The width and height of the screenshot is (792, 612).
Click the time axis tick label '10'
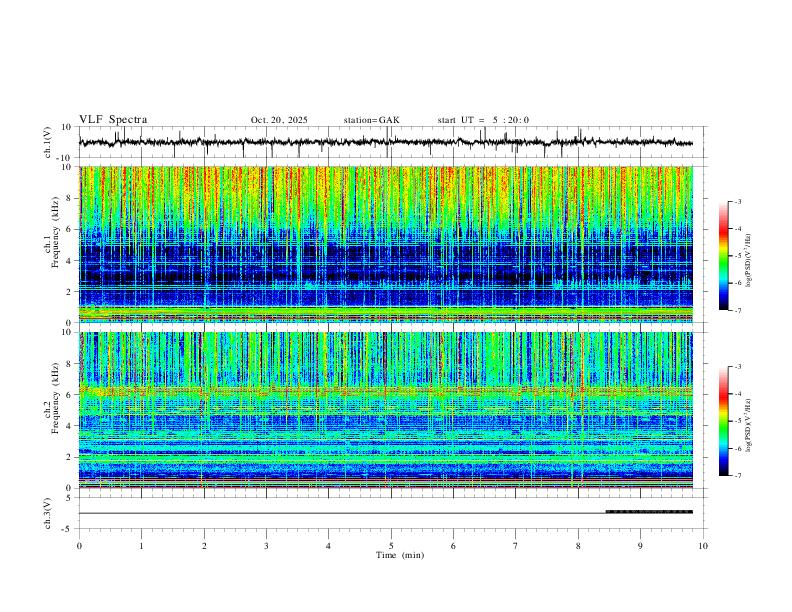pos(703,546)
